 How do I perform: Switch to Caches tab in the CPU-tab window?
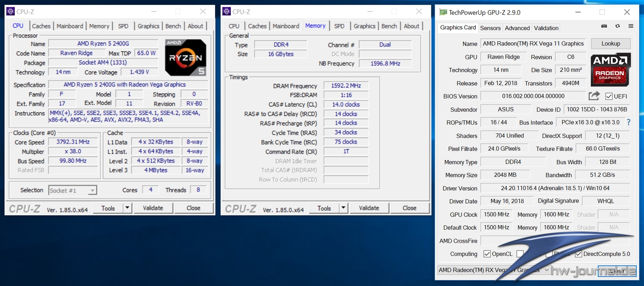pyautogui.click(x=41, y=26)
